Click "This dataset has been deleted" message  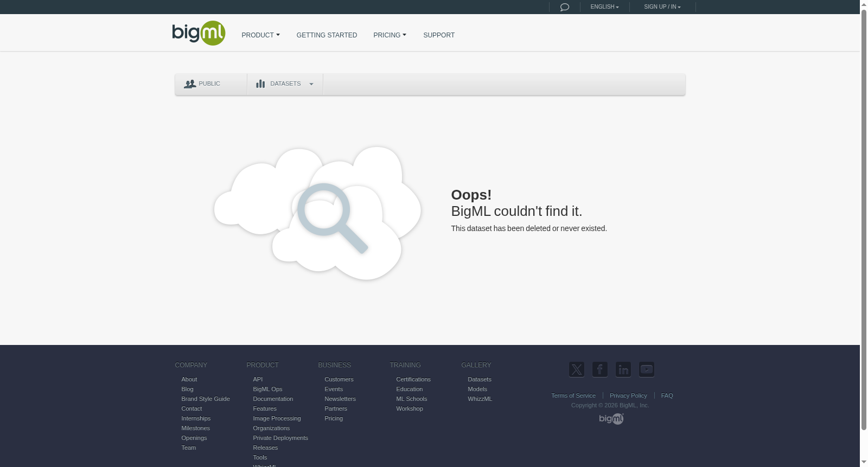529,229
